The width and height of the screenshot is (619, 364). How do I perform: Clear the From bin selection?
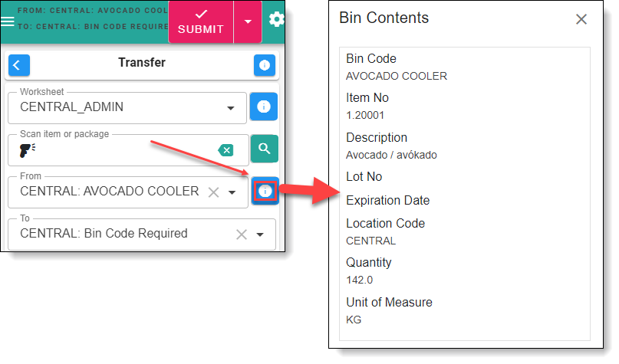point(214,192)
